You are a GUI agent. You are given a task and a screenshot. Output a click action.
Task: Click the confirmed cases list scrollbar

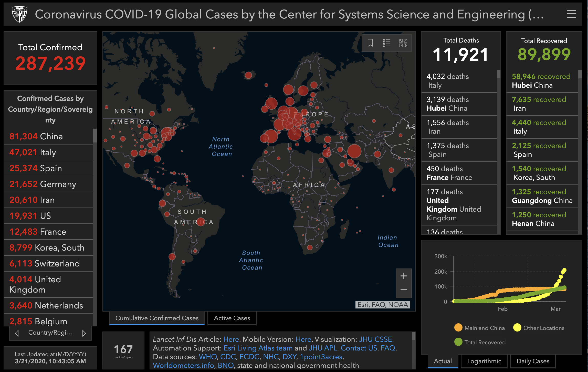click(95, 136)
